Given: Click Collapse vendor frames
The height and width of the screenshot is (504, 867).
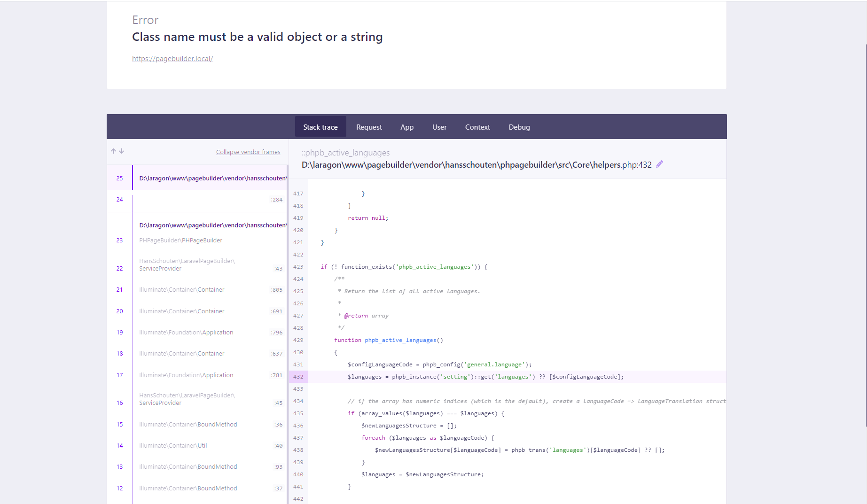Looking at the screenshot, I should coord(248,152).
